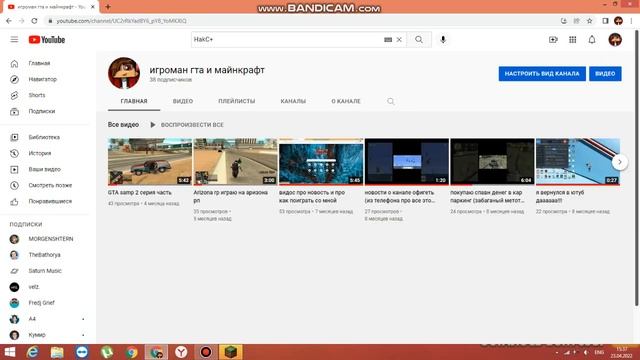The height and width of the screenshot is (360, 640).
Task: Launch Internet Explorer from the taskbar
Action: point(33,352)
